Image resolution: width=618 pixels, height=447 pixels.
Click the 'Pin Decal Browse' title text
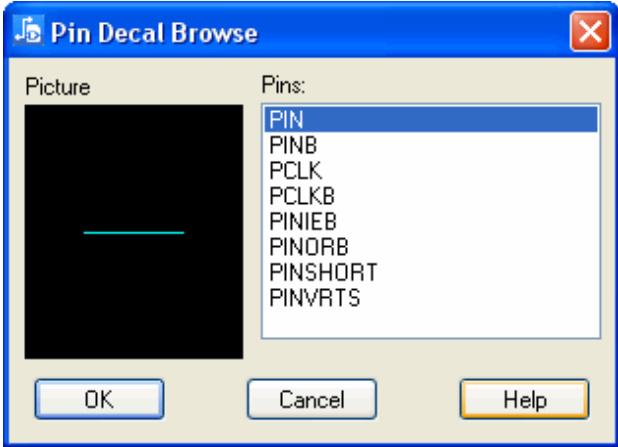point(152,33)
